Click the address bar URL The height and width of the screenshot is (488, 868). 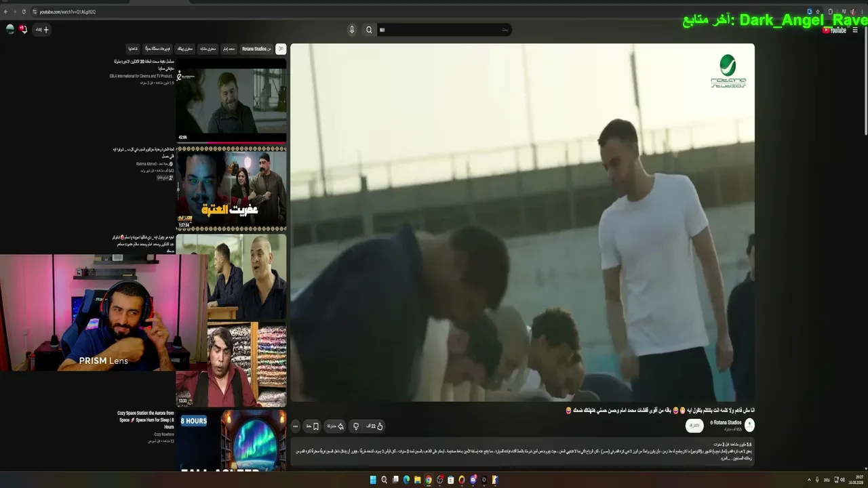[68, 12]
